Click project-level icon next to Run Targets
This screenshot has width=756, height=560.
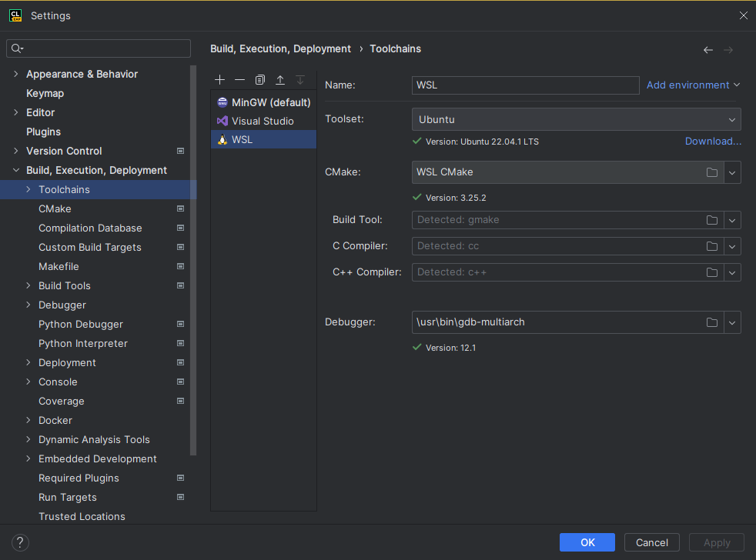tap(180, 498)
